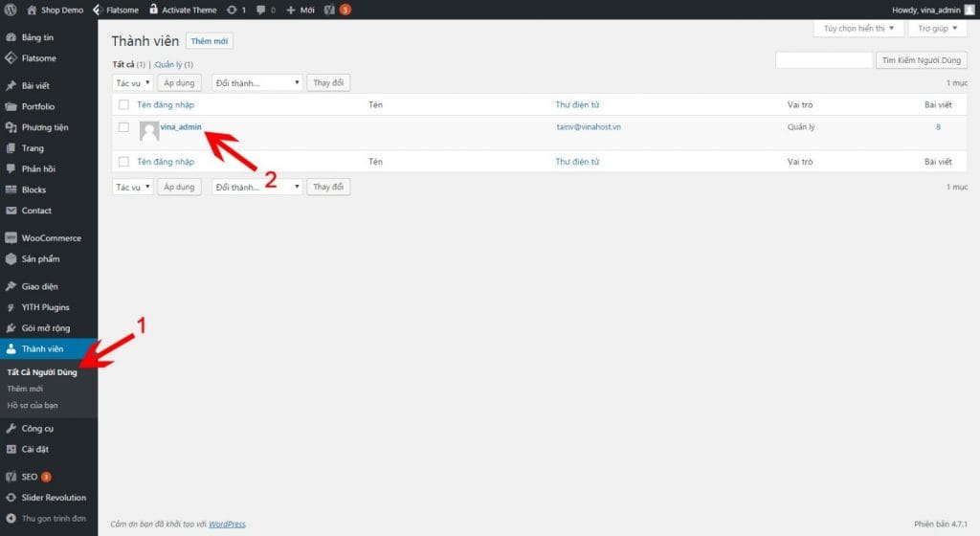Click the Sản phẩm product box icon
The width and height of the screenshot is (980, 536).
pos(11,258)
